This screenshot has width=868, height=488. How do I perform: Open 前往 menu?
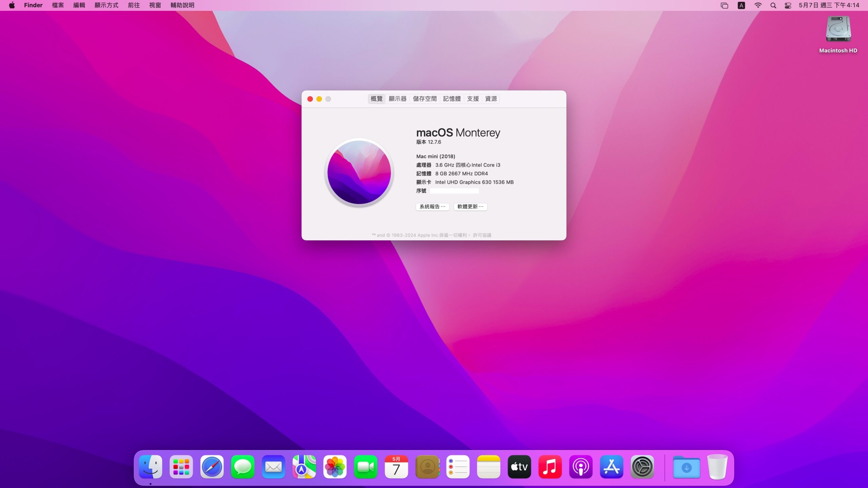[x=134, y=5]
